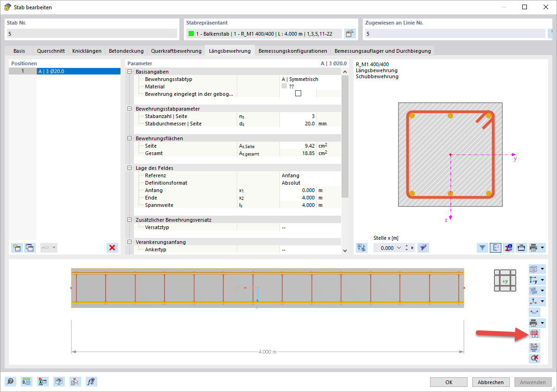This screenshot has width=557, height=392.
Task: Click the Stab Nr. input field
Action: (92, 33)
